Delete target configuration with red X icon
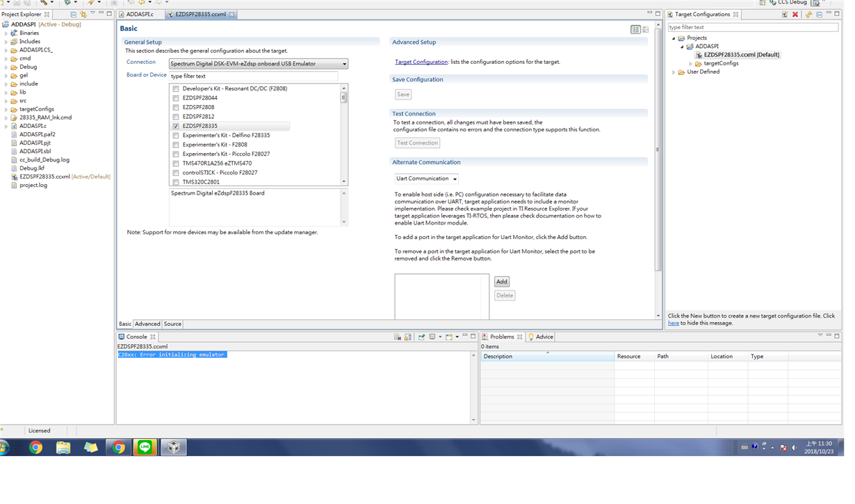The height and width of the screenshot is (504, 855). (795, 14)
